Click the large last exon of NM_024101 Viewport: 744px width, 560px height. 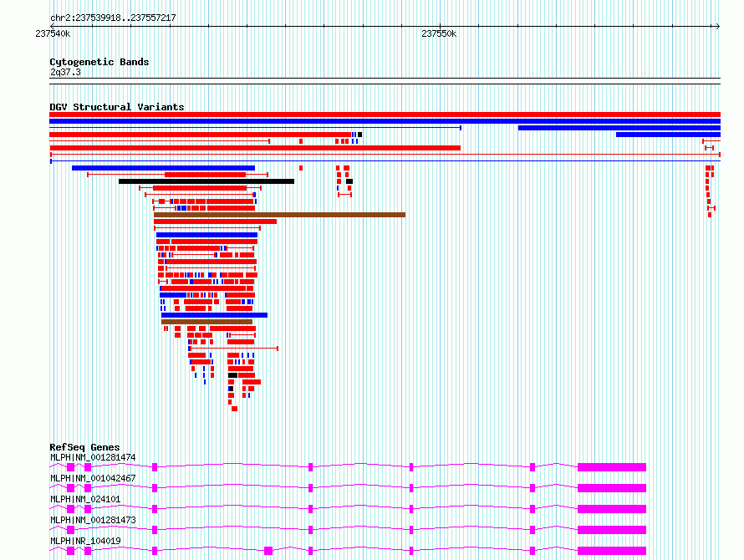tap(612, 509)
